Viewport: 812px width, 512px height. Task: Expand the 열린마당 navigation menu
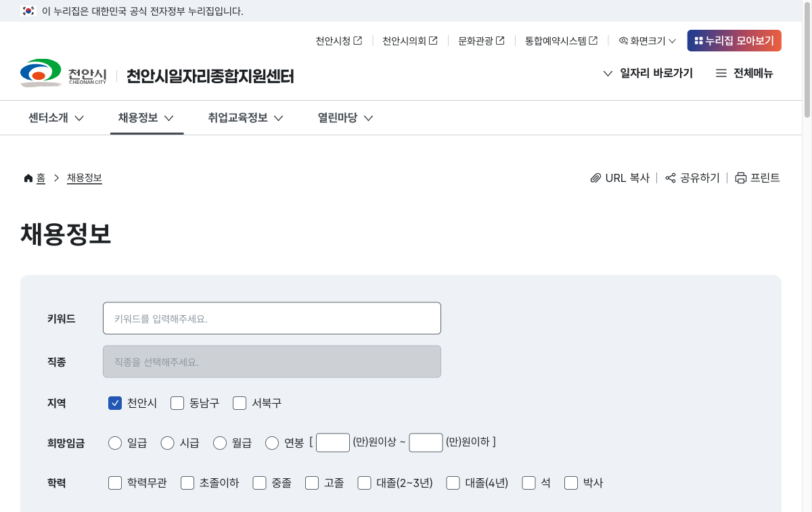coord(346,118)
